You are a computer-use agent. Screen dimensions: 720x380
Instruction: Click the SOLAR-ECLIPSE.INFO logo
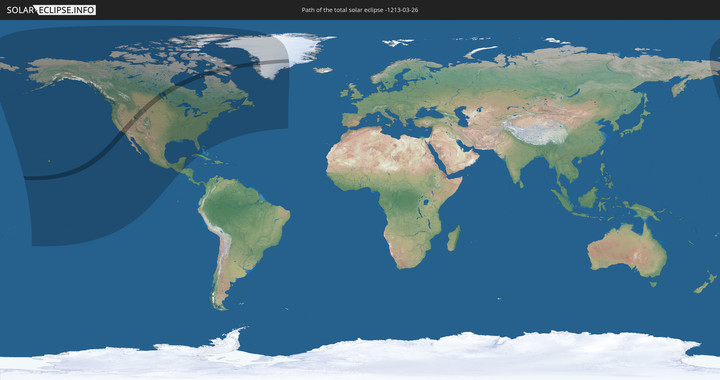pyautogui.click(x=51, y=10)
